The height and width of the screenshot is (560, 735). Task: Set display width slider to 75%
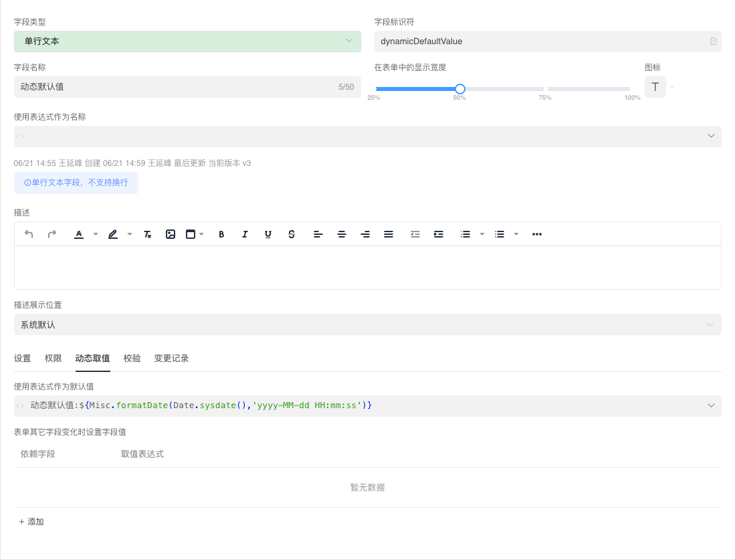click(545, 89)
